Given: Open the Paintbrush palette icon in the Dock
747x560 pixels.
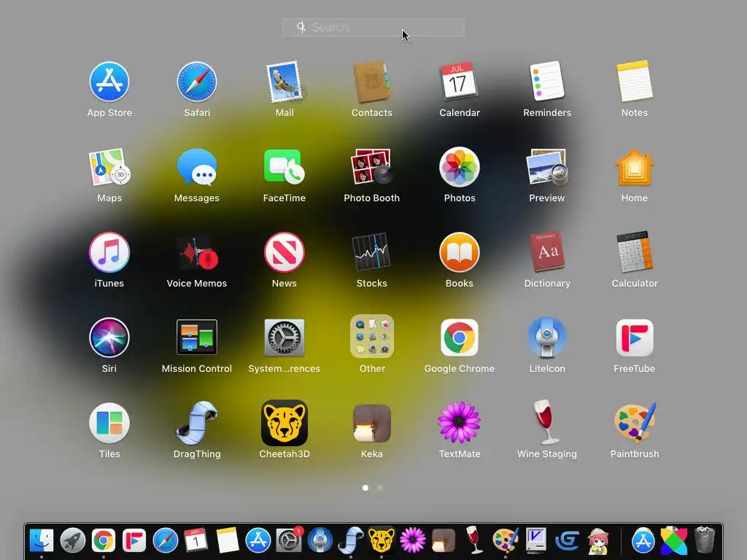Looking at the screenshot, I should click(506, 541).
